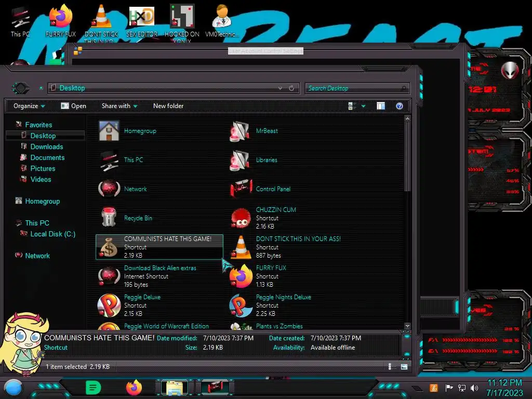This screenshot has height=399, width=532.
Task: Open the view options dropdown arrow
Action: (363, 106)
